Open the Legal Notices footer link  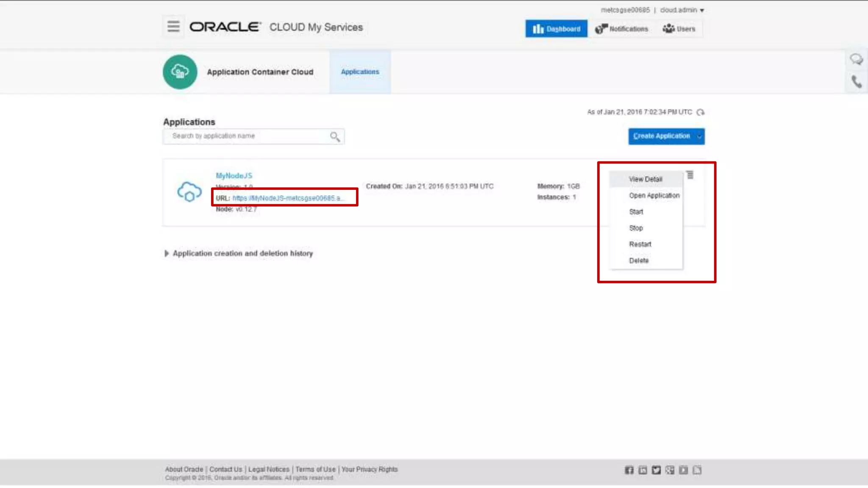point(269,469)
